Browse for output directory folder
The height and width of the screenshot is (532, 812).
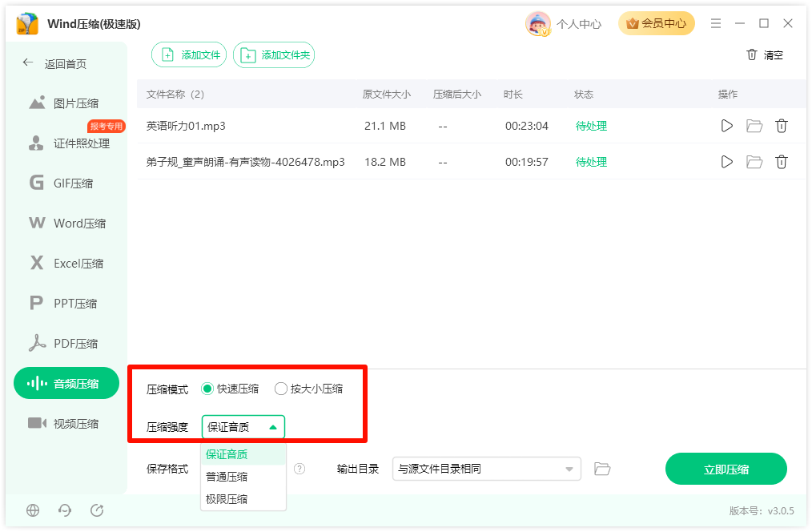click(601, 469)
